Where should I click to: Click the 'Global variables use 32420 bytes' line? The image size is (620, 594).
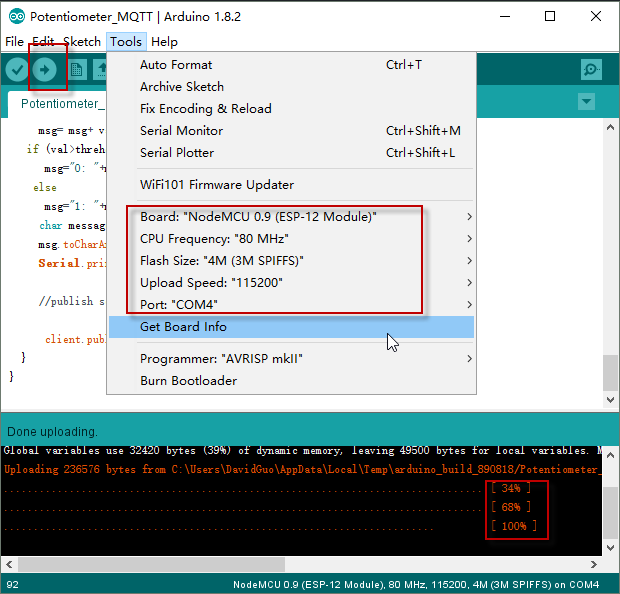pos(302,450)
